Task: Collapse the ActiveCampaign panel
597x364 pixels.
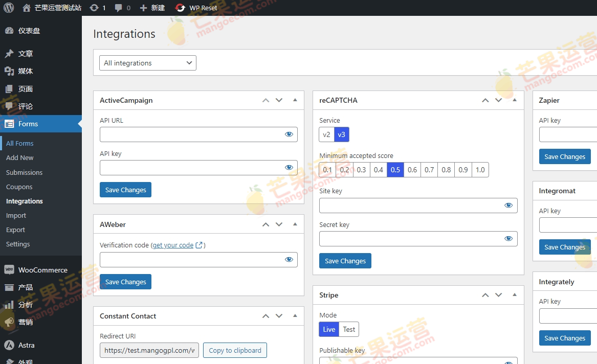Action: point(295,100)
